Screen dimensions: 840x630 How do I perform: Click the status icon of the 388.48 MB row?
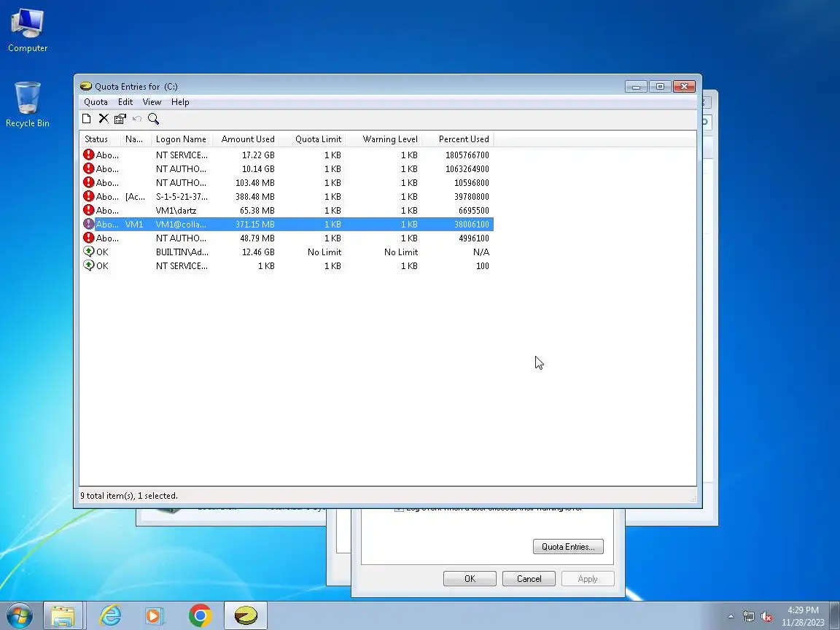[89, 197]
